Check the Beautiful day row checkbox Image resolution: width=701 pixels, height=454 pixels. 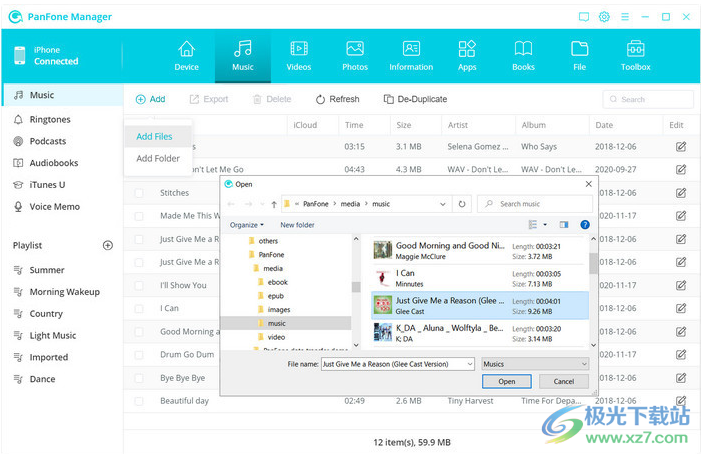click(139, 401)
